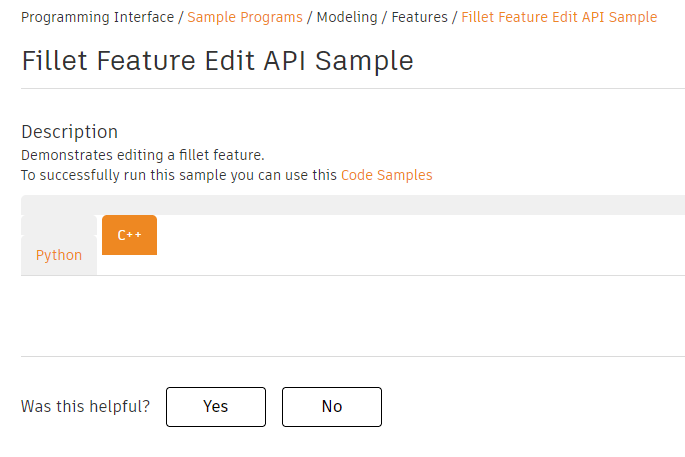Click the 'To successfully run this sample' text
This screenshot has width=685, height=457.
click(x=180, y=174)
